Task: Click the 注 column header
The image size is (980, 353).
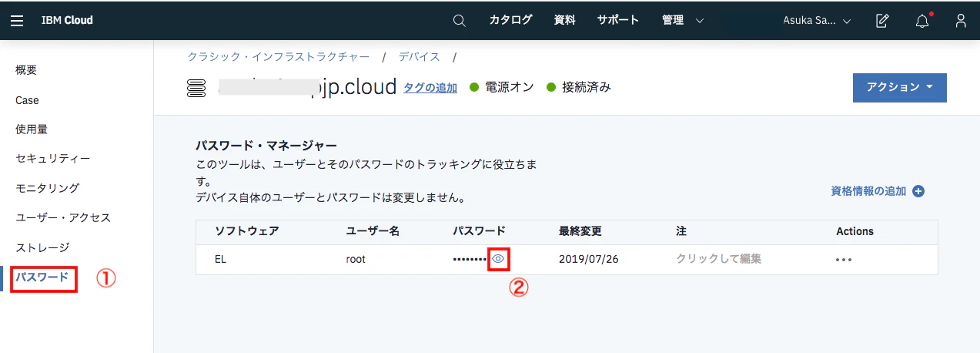Action: click(681, 231)
